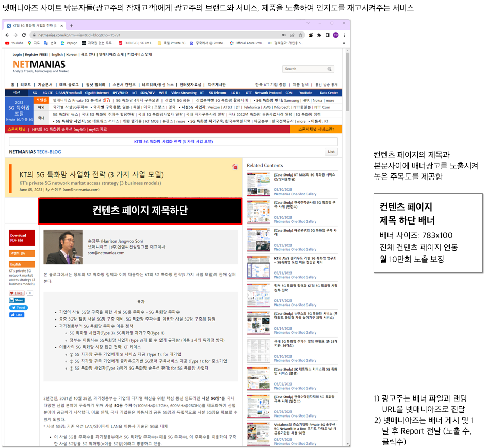Image resolution: width=485 pixels, height=448 pixels.
Task: Open the 스폰서 컨텐츠 menu item
Action: click(x=124, y=85)
